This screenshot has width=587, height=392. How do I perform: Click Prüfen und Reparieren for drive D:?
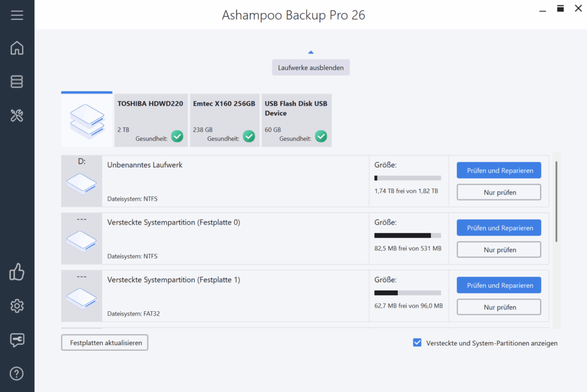(x=498, y=170)
